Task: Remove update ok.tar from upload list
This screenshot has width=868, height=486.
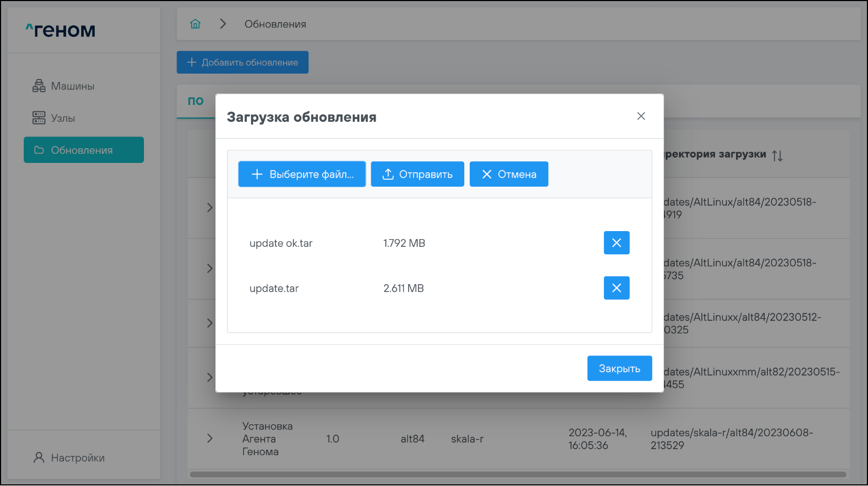Action: coord(616,243)
